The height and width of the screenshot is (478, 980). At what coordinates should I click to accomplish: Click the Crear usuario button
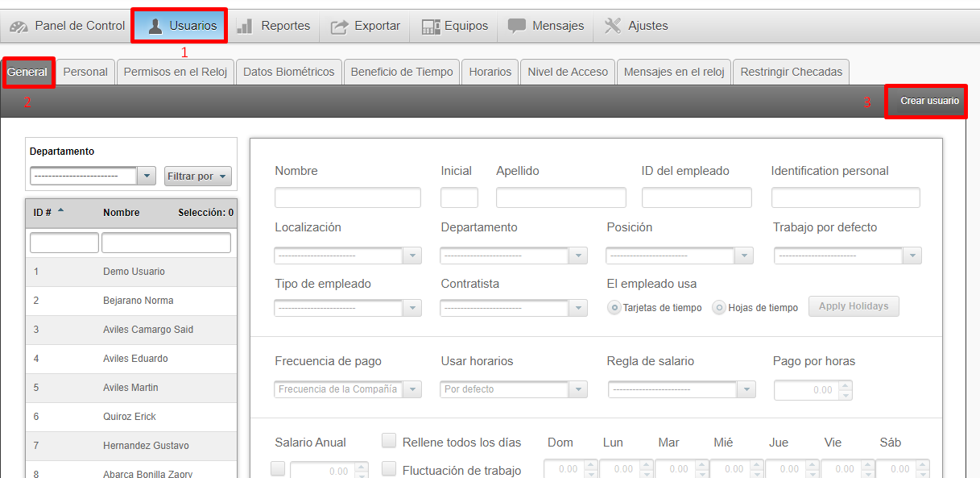point(929,102)
